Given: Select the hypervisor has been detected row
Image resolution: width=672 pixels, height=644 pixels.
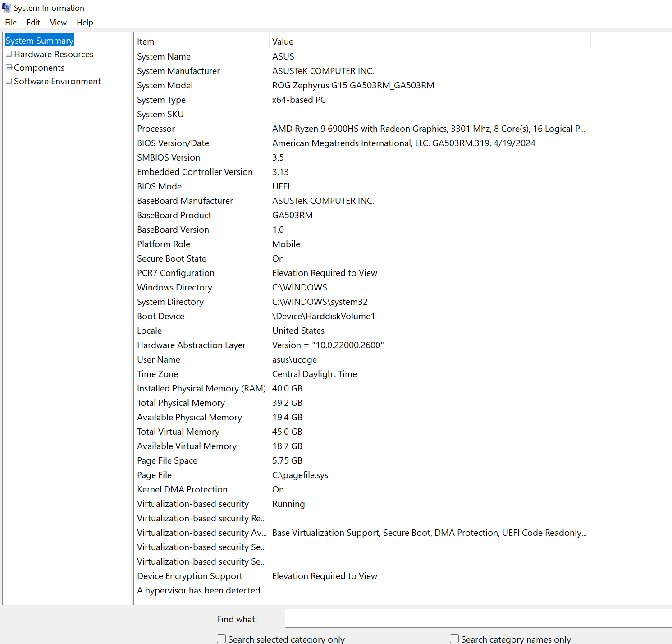Looking at the screenshot, I should click(362, 590).
